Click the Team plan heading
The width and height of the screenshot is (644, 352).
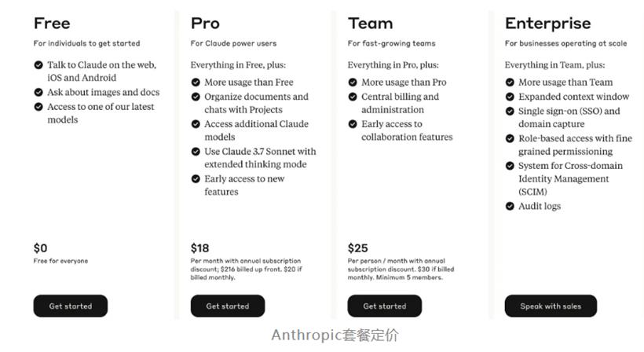370,24
